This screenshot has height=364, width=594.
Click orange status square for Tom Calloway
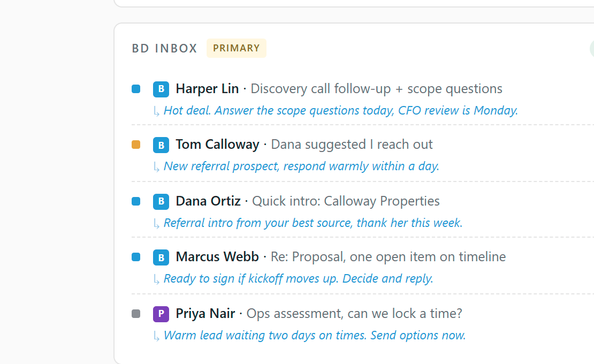[x=136, y=145]
